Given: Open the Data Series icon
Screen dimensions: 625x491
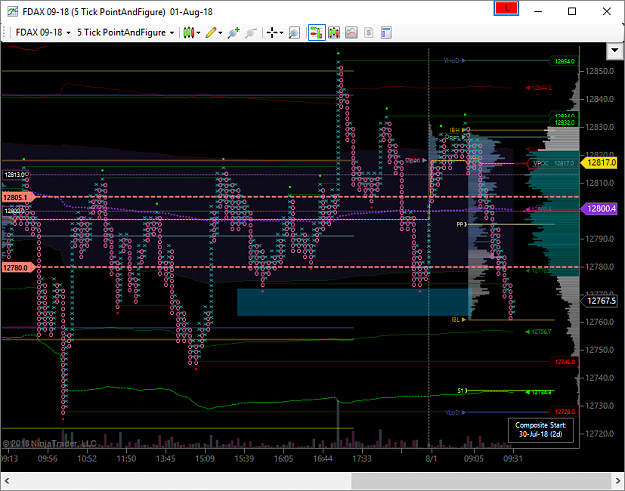Looking at the screenshot, I should click(334, 33).
